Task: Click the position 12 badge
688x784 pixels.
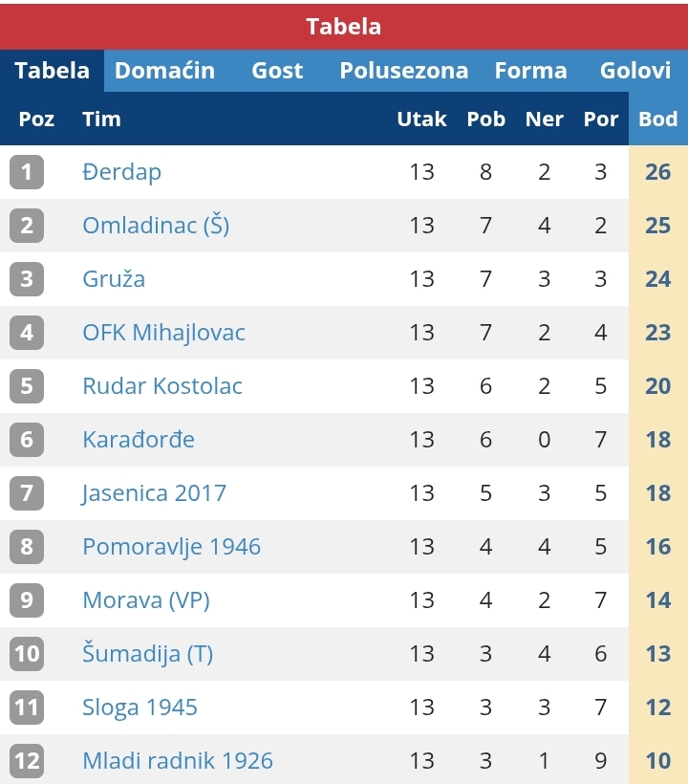Action: [x=27, y=761]
